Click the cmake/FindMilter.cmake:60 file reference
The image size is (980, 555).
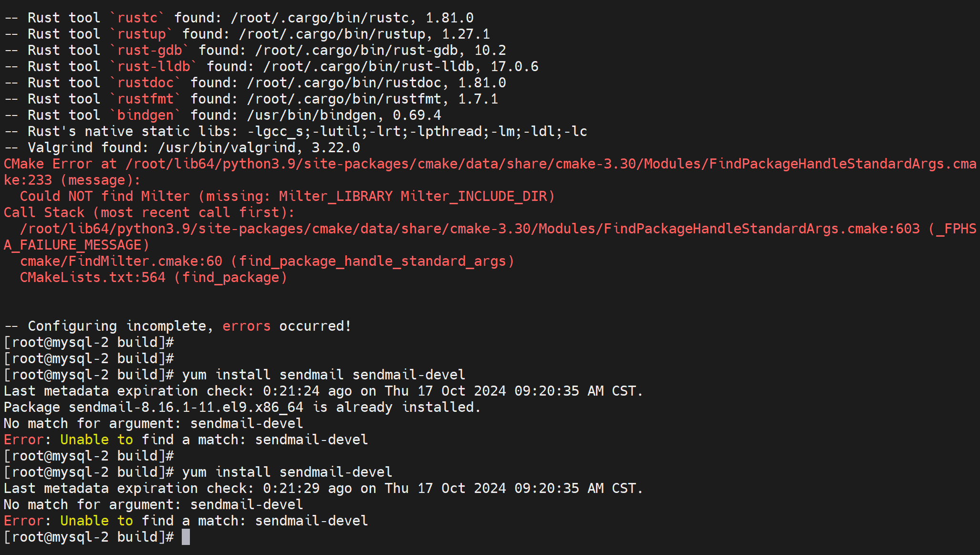(121, 261)
